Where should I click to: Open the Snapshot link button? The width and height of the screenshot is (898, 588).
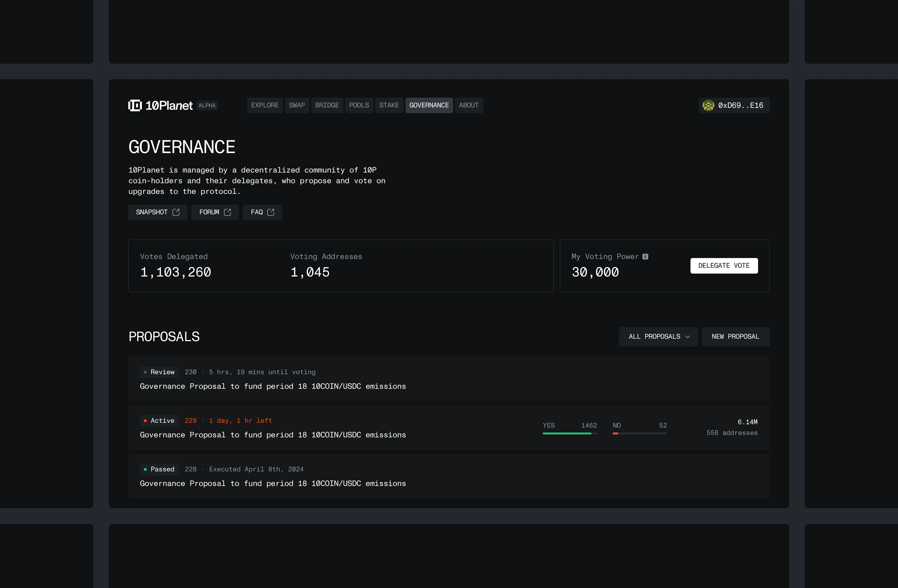point(158,212)
